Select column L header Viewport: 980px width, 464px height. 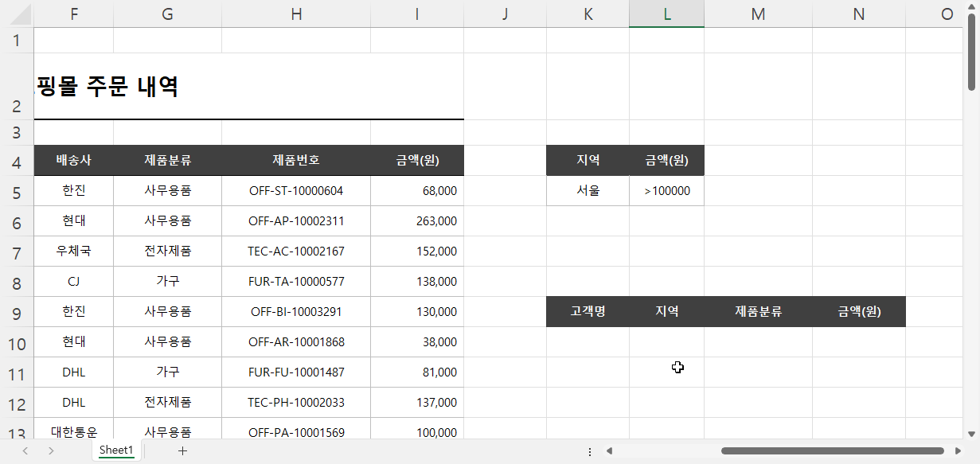(666, 14)
